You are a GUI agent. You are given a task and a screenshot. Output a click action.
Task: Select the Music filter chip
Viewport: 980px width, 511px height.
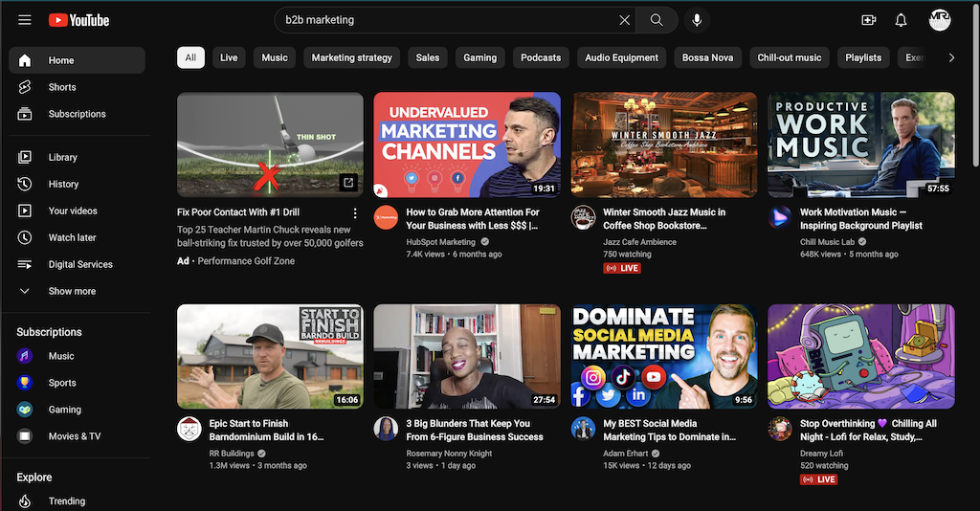coord(275,57)
